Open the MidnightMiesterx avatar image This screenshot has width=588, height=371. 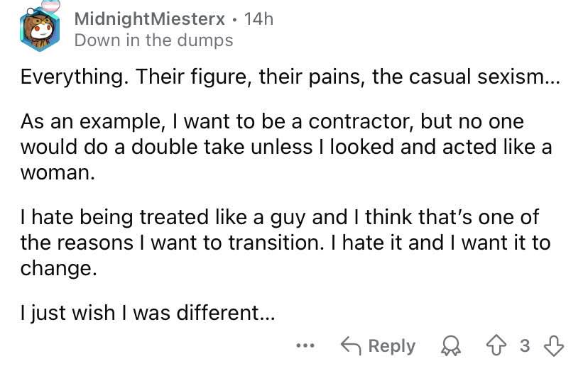click(39, 30)
